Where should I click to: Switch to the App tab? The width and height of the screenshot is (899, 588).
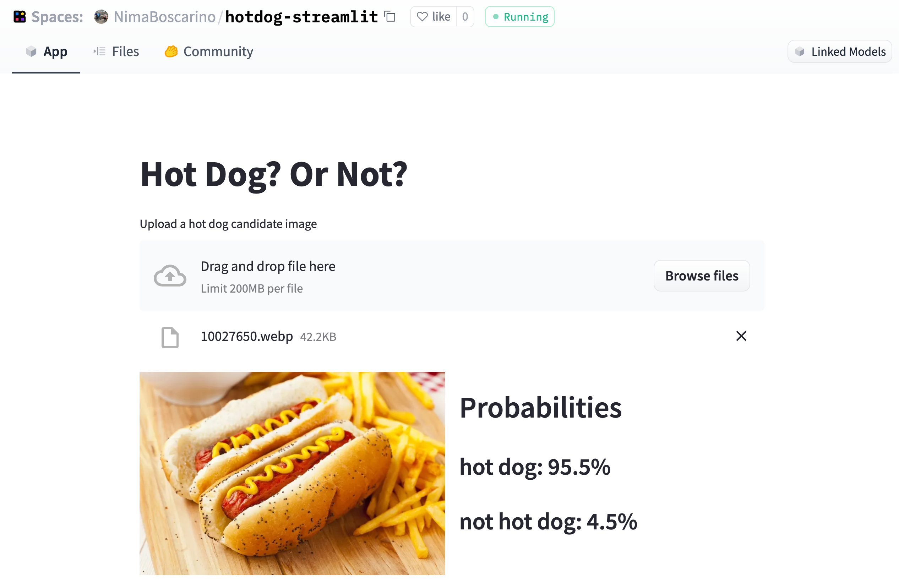[47, 51]
